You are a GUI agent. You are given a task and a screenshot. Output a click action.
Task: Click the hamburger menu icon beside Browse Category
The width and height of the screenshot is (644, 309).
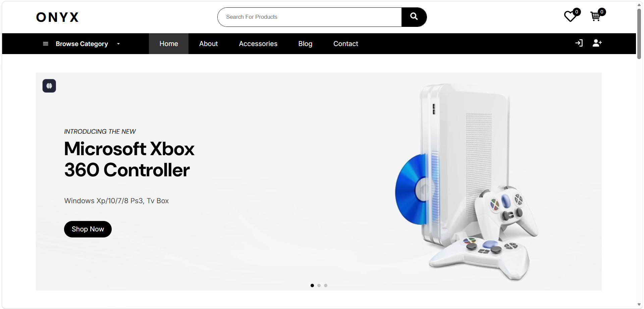point(46,44)
